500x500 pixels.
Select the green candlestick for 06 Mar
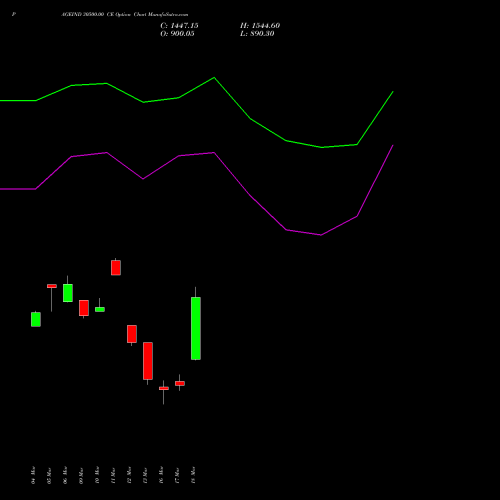(x=68, y=293)
